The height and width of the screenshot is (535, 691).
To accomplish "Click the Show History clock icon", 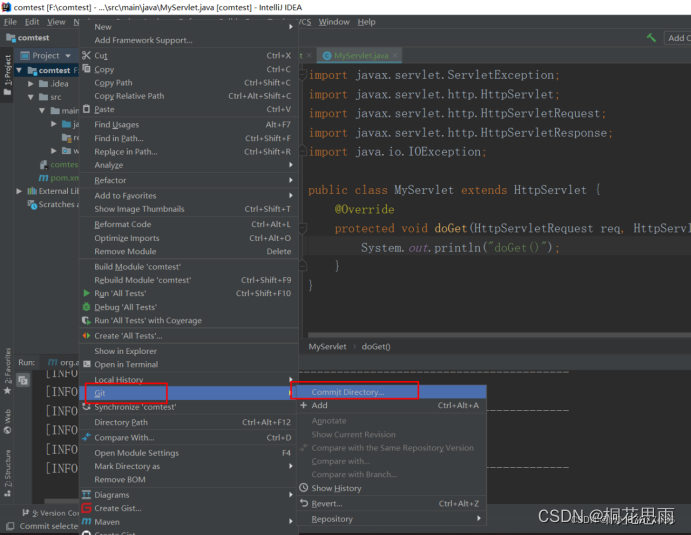I will pyautogui.click(x=304, y=487).
